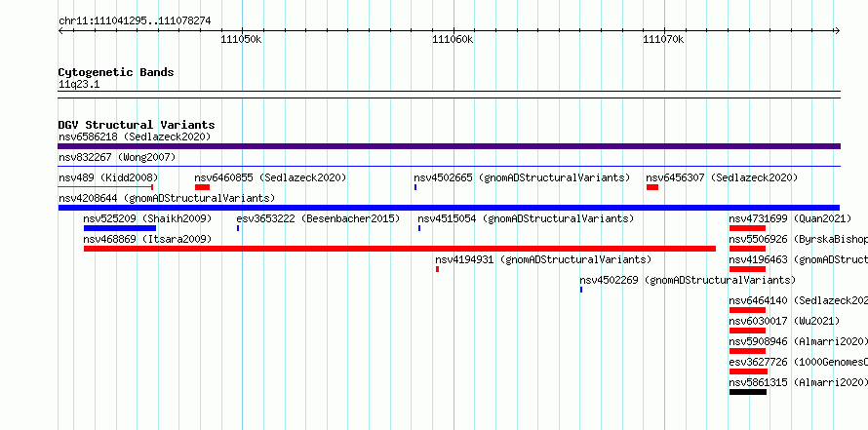The width and height of the screenshot is (868, 430).
Task: Select the tiny red mark under nsv4194931
Action: point(437,269)
